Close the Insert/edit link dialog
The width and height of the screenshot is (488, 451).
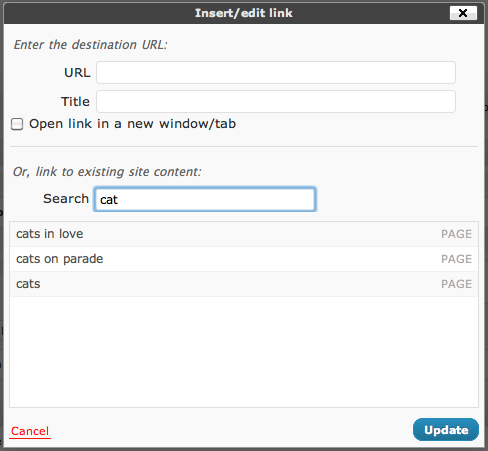click(463, 13)
